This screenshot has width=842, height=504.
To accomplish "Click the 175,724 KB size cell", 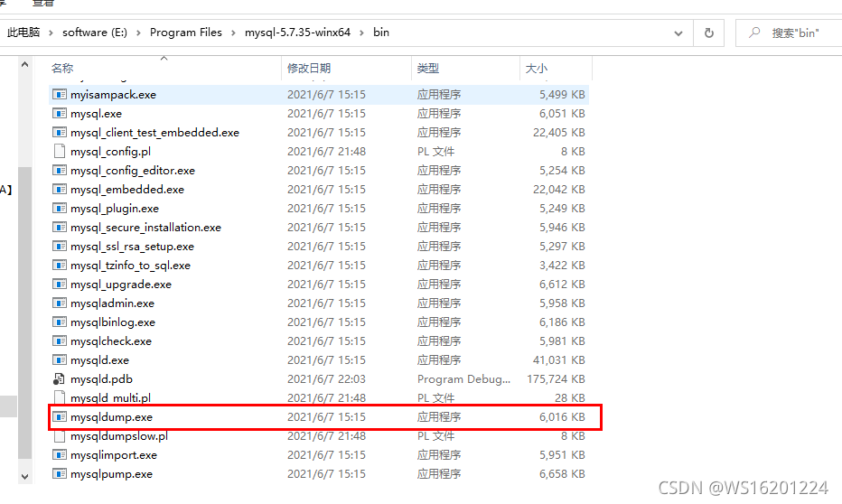I will [x=556, y=379].
